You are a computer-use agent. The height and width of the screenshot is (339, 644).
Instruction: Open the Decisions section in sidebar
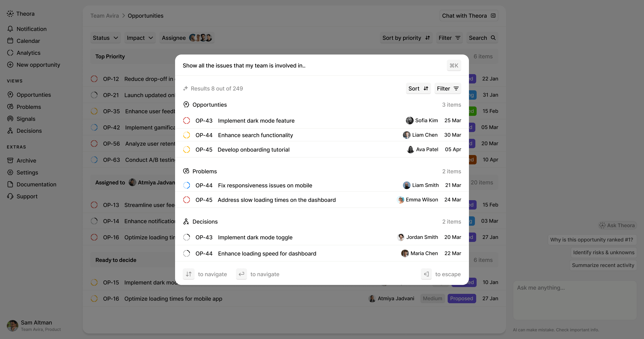click(29, 131)
